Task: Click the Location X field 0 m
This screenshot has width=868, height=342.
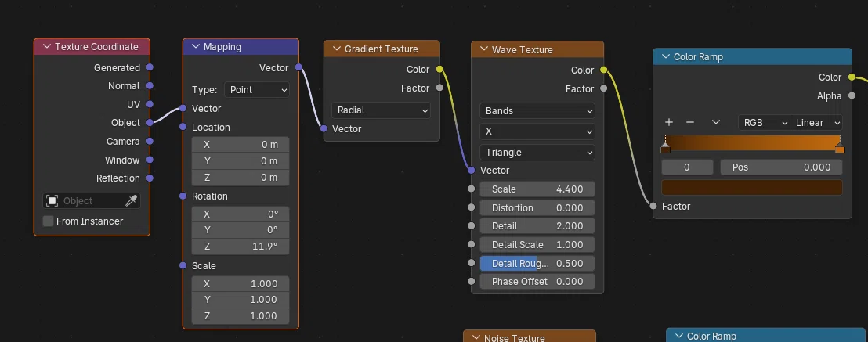Action: pos(241,145)
